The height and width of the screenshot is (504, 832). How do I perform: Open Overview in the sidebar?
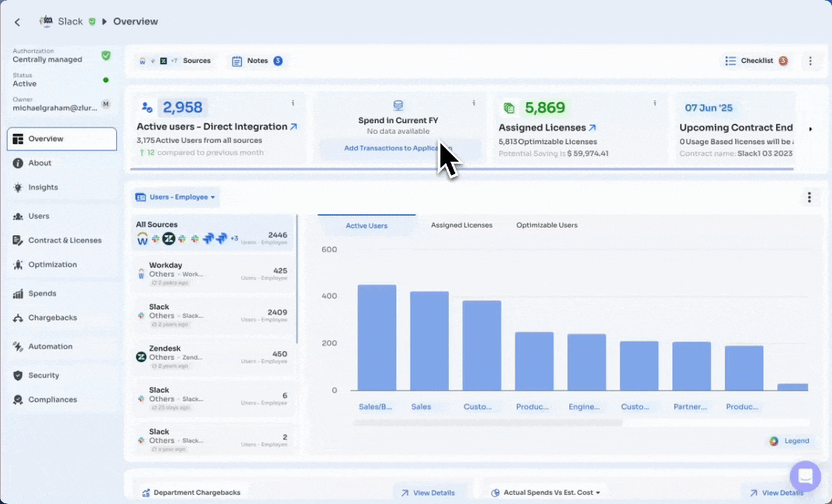pyautogui.click(x=62, y=139)
